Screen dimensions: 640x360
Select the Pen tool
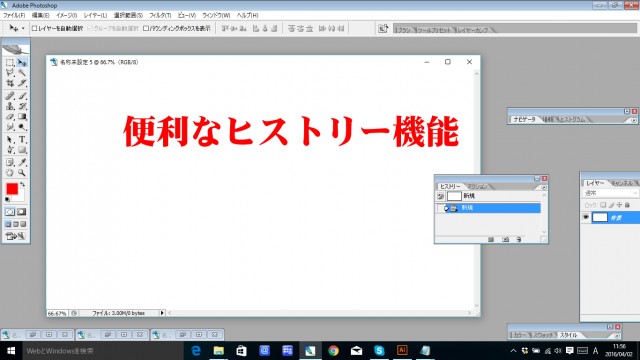click(x=10, y=150)
